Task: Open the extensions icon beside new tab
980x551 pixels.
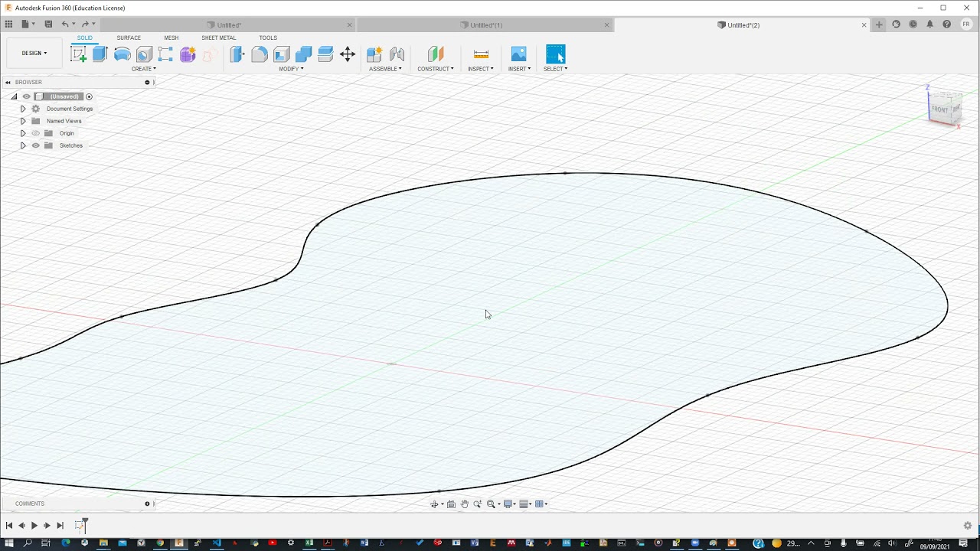Action: (x=896, y=24)
